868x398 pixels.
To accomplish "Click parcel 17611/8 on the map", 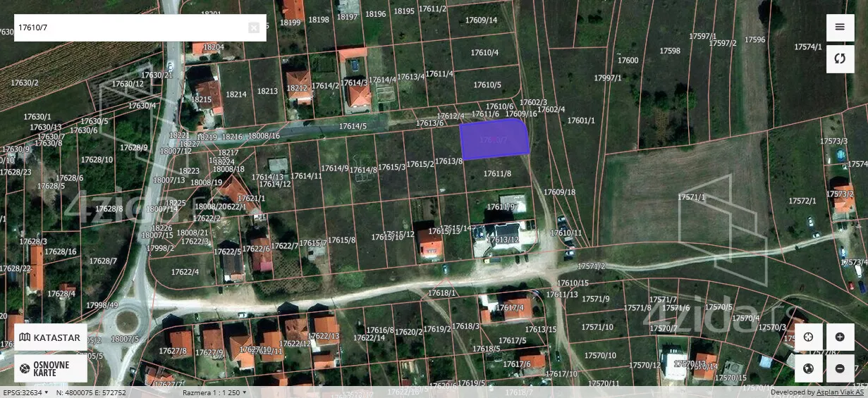I will click(497, 173).
